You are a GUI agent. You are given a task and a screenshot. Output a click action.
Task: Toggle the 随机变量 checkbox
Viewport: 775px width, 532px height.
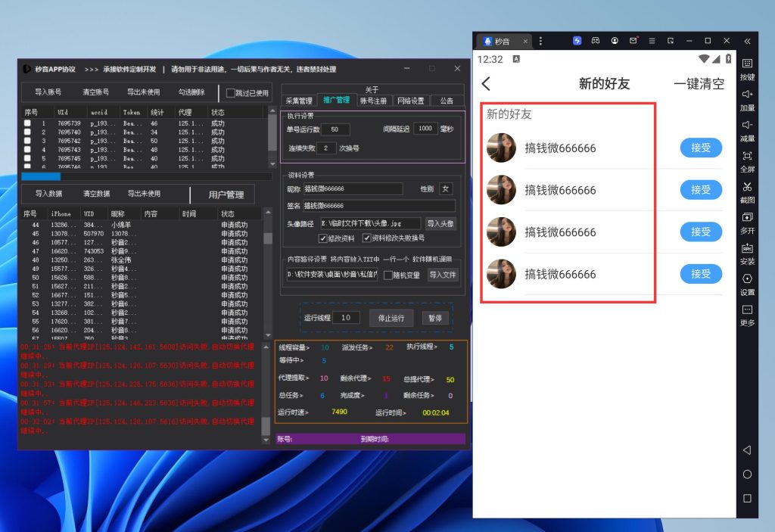pos(388,275)
